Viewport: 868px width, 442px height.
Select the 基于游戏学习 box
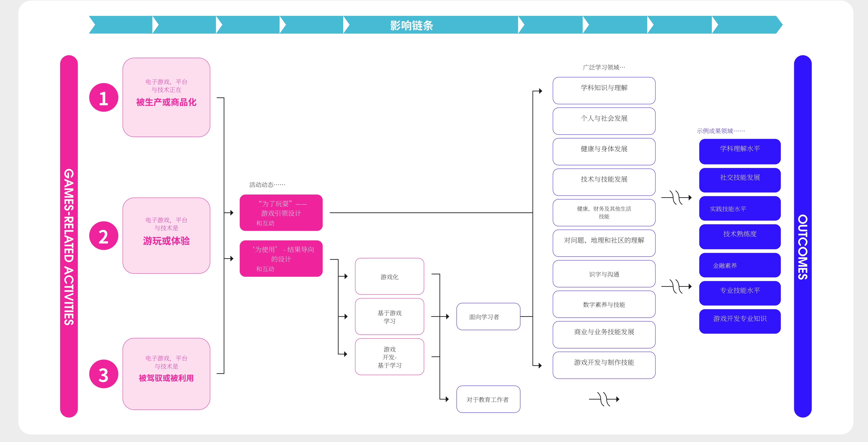(x=389, y=316)
